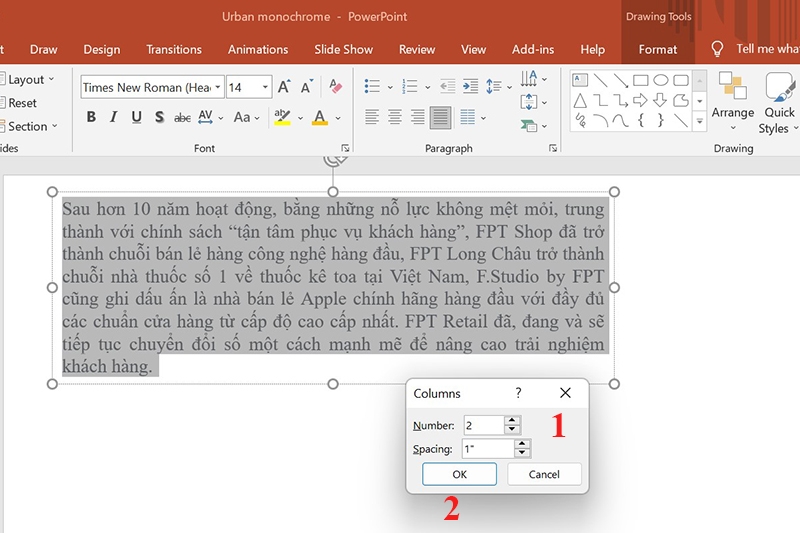Viewport: 800px width, 533px height.
Task: Pick the yellow text highlight color
Action: pos(282,117)
